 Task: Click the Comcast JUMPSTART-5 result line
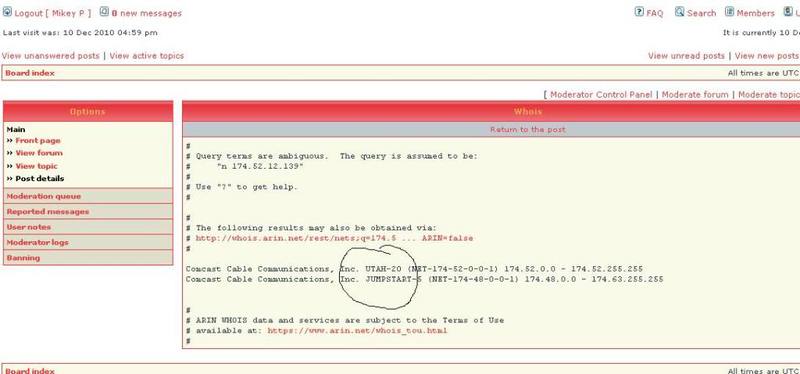click(x=424, y=279)
